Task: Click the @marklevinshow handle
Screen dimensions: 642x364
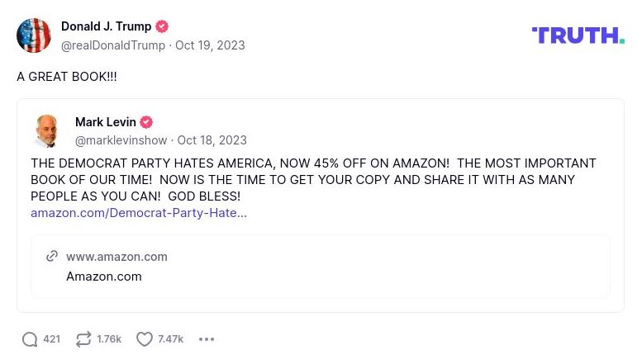Action: click(121, 140)
